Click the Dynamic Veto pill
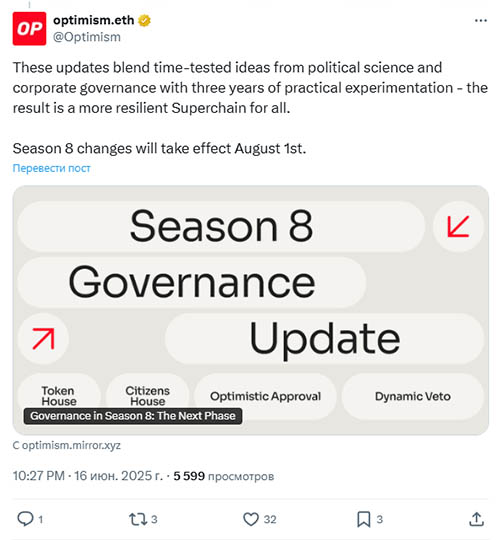 (413, 396)
